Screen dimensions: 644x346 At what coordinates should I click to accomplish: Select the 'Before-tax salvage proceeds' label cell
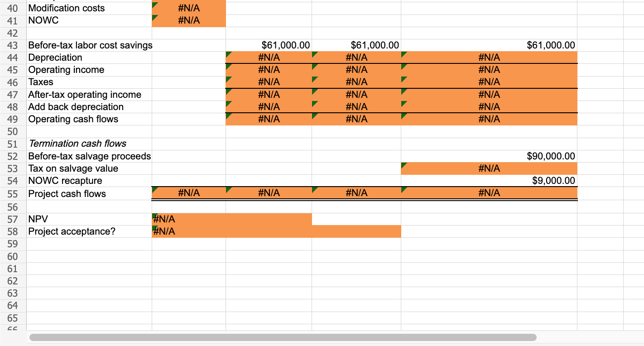pyautogui.click(x=89, y=156)
